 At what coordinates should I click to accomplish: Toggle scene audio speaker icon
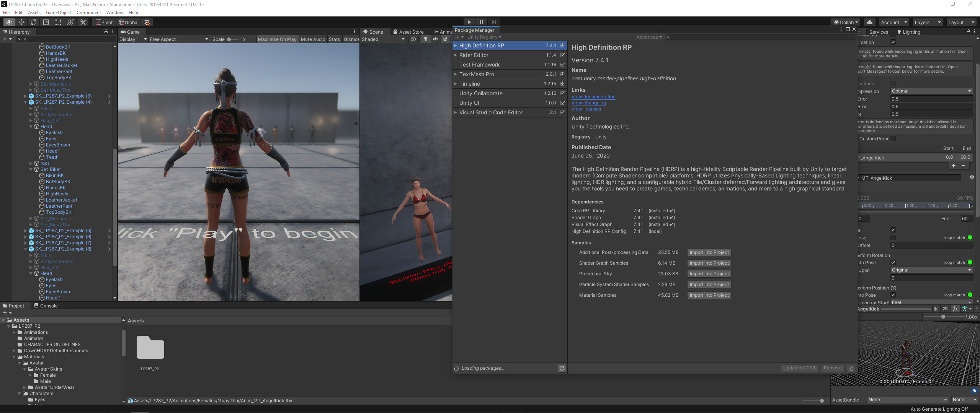tap(435, 39)
